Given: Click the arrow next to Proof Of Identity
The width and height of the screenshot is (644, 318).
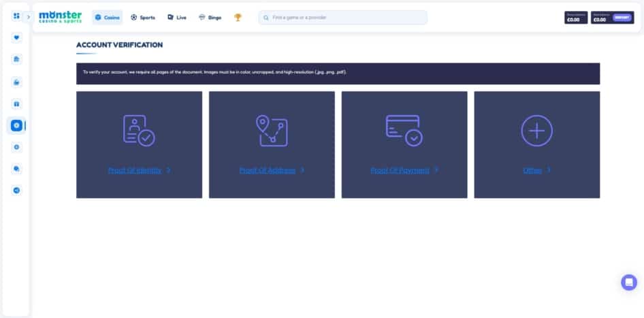Looking at the screenshot, I should coord(168,170).
